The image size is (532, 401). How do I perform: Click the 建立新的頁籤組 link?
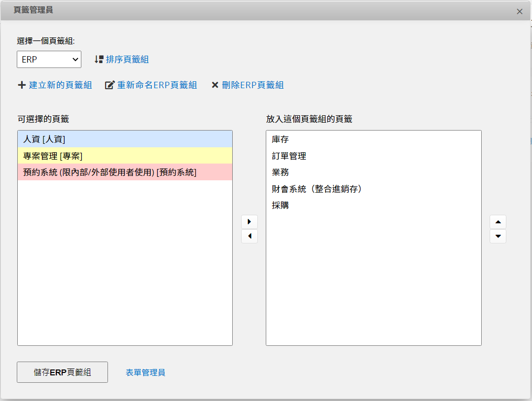60,85
